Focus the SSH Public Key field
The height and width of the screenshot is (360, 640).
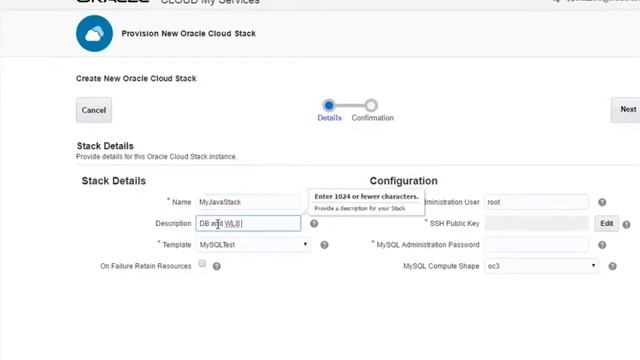(536, 223)
